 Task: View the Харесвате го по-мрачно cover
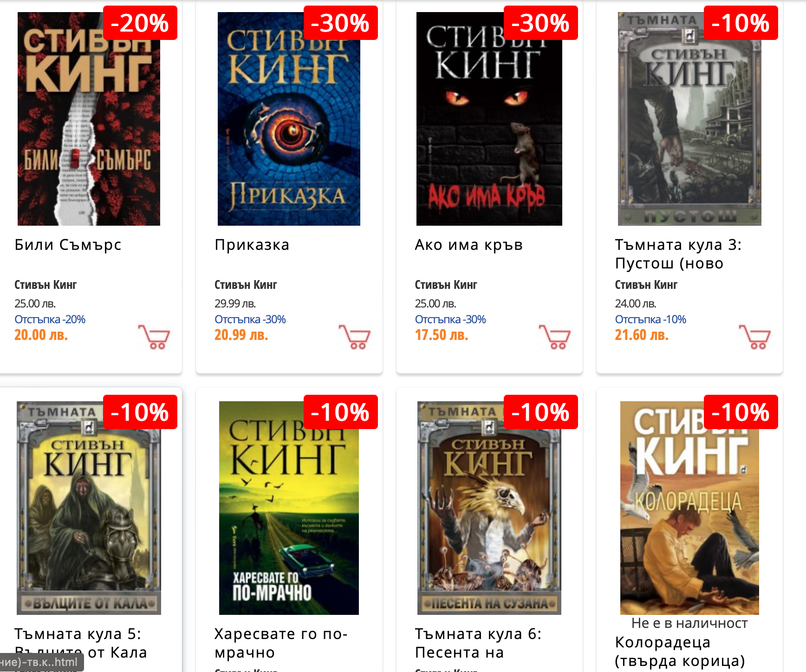[x=289, y=508]
